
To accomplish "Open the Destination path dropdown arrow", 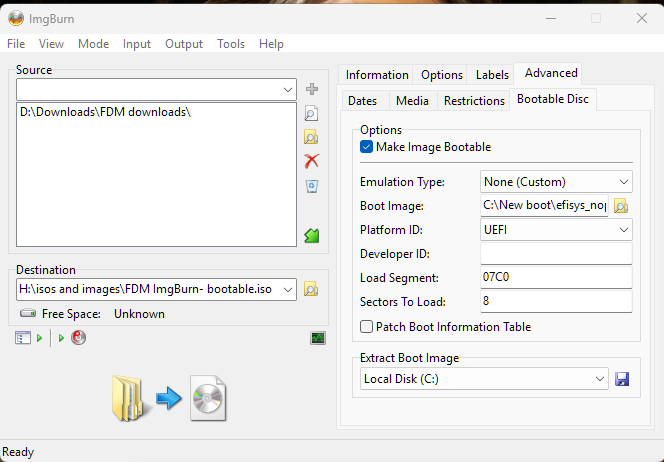I will point(288,290).
